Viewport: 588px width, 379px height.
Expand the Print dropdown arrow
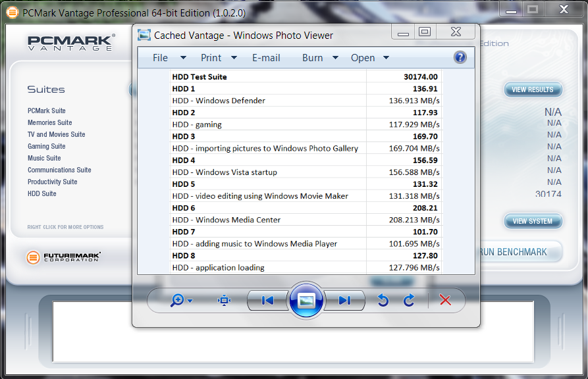point(234,58)
